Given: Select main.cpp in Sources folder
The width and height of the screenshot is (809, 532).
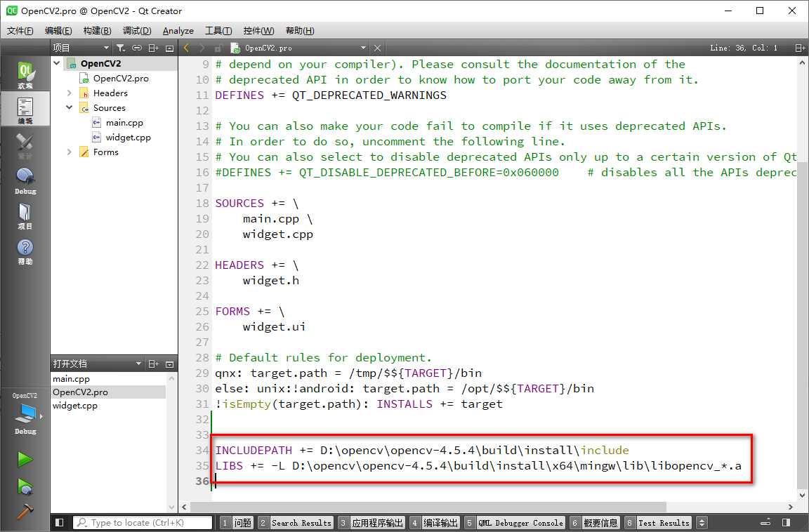Looking at the screenshot, I should [x=124, y=122].
